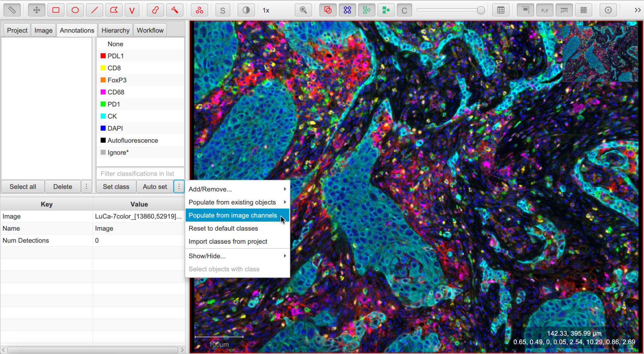Toggle the analysis pane icon

tap(12, 10)
